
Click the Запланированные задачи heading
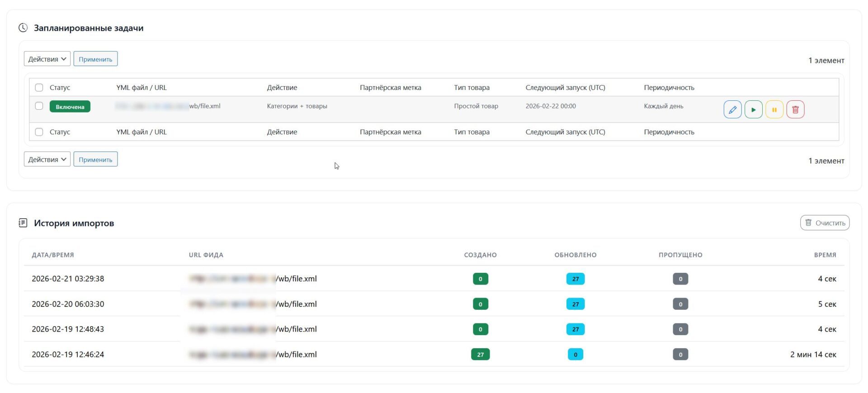tap(89, 28)
